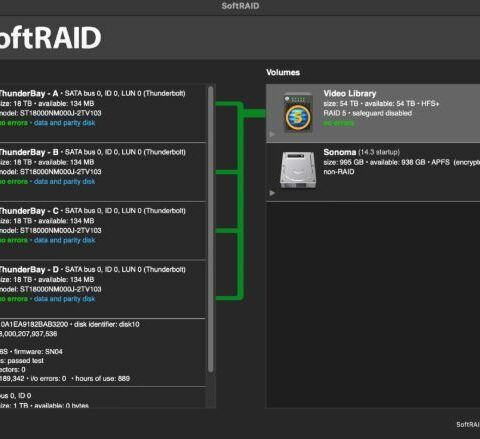This screenshot has height=439, width=480.
Task: Click the non-RAID label under Sonoma
Action: click(x=339, y=172)
